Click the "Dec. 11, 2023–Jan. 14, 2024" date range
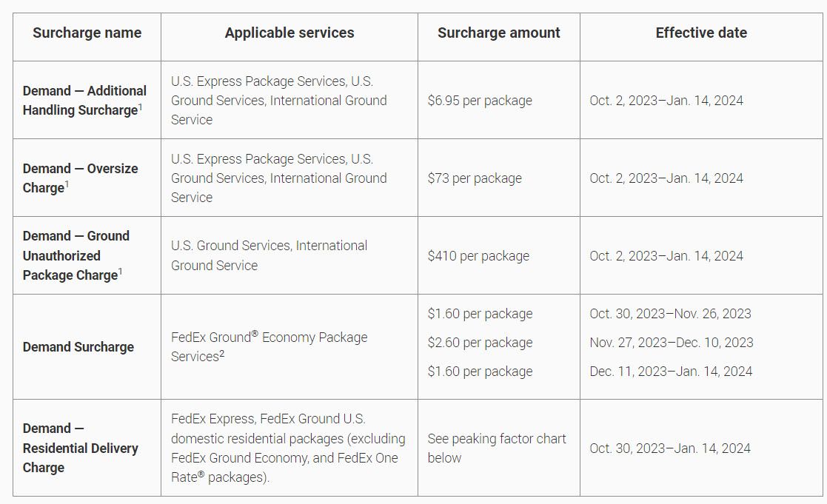The width and height of the screenshot is (827, 504). click(x=671, y=372)
